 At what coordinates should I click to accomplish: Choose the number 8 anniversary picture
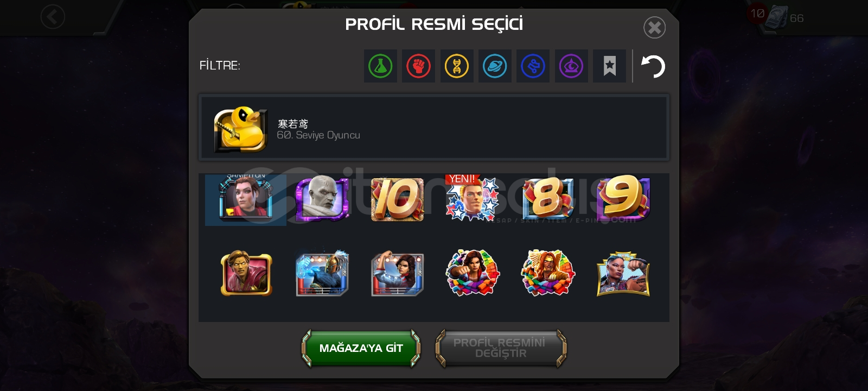pos(548,199)
